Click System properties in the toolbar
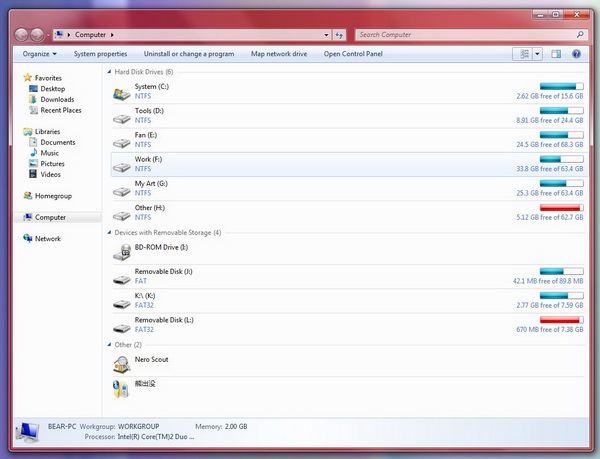The width and height of the screenshot is (600, 459). click(100, 54)
